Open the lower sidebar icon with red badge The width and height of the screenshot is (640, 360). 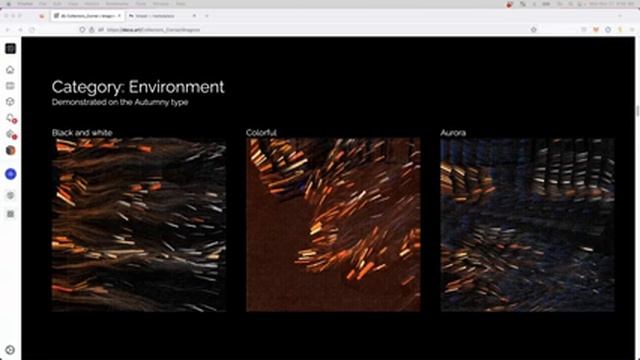(11, 134)
